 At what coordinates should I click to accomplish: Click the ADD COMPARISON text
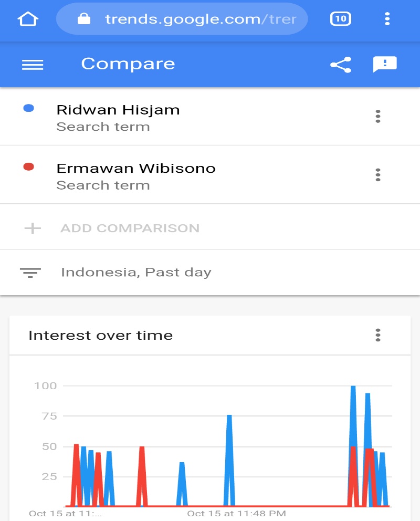pos(130,228)
